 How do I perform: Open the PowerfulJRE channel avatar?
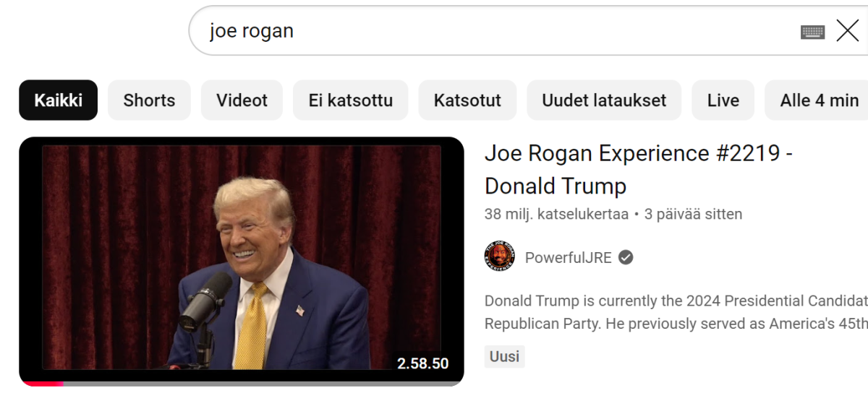click(x=499, y=256)
